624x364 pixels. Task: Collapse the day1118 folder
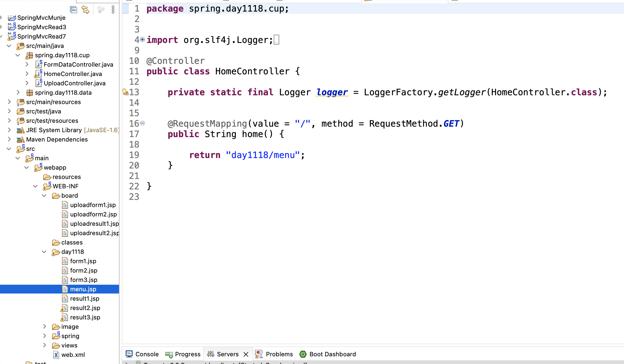click(44, 252)
